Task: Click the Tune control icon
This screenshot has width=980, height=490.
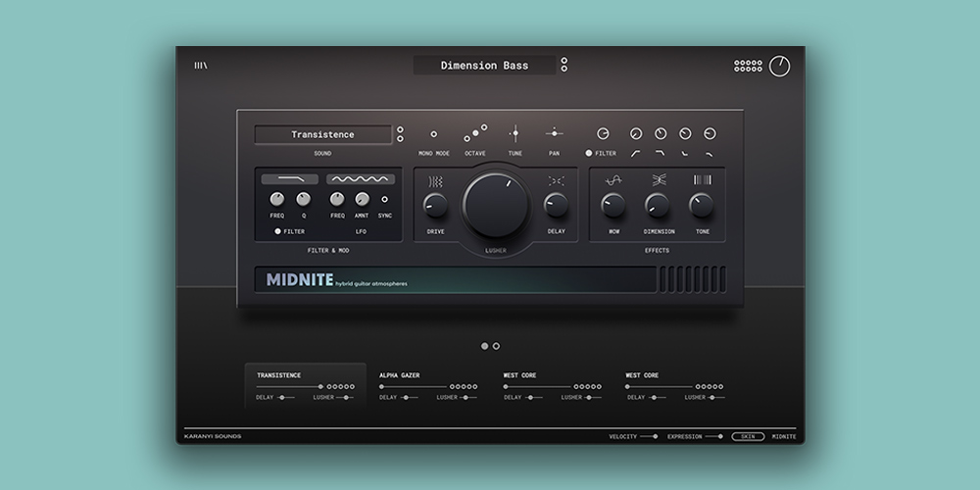Action: coord(514,133)
